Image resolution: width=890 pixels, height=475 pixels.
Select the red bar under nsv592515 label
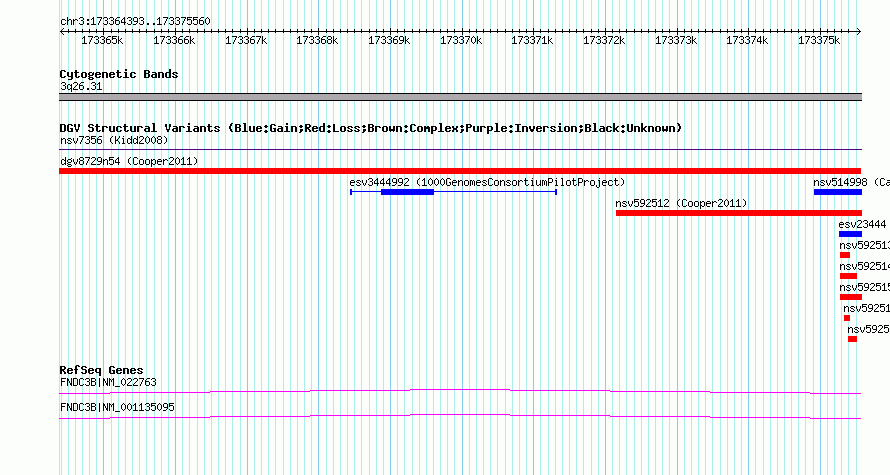coord(851,297)
